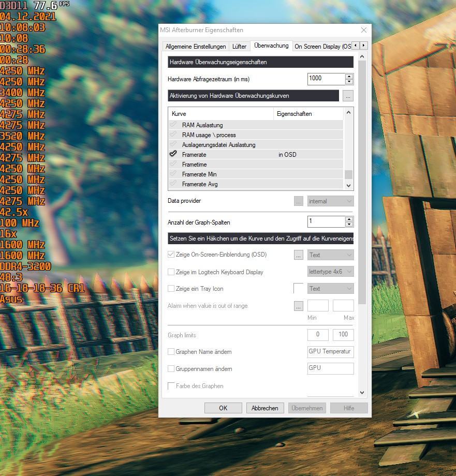This screenshot has height=476, width=456.
Task: Open the Alarm settings ellipsis button
Action: 299,306
